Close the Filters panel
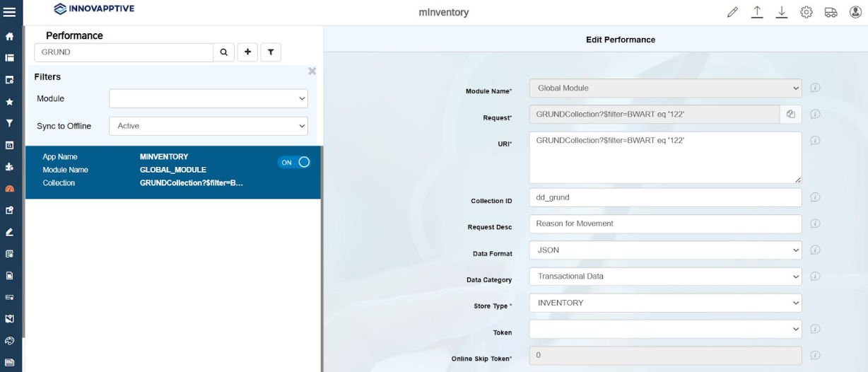Viewport: 868px width, 372px height. pos(312,71)
